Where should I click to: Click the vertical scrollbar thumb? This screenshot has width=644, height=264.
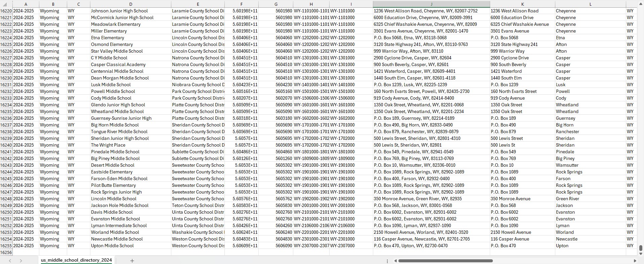tap(641, 248)
